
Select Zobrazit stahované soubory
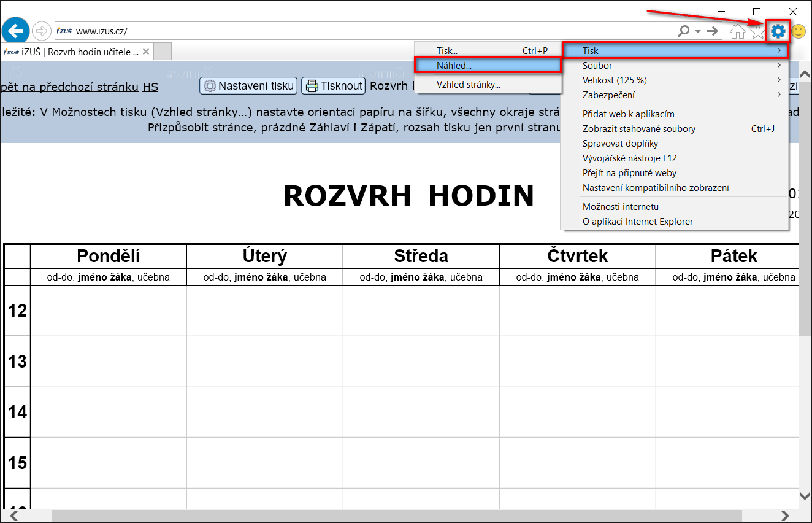point(639,129)
